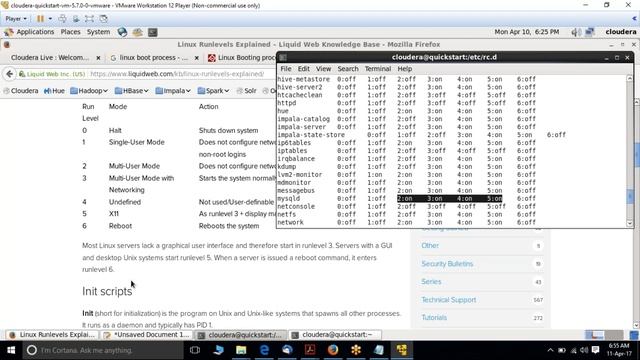This screenshot has width=640, height=360.
Task: Open the dropdown arrow next to pause
Action: [50, 19]
